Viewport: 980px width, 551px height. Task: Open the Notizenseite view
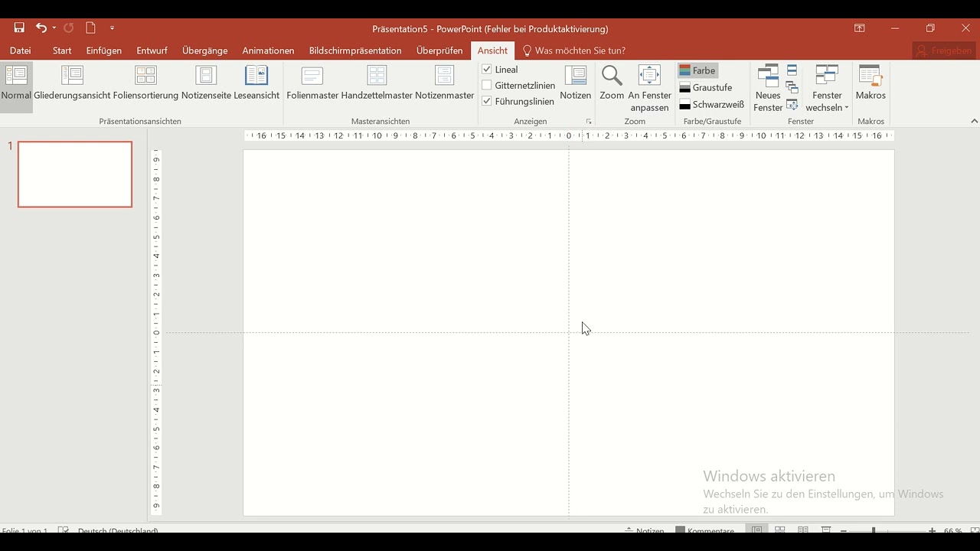pyautogui.click(x=206, y=83)
